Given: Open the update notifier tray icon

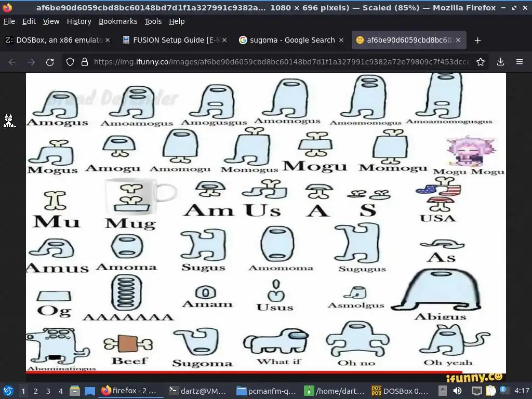Looking at the screenshot, I should pyautogui.click(x=503, y=390).
